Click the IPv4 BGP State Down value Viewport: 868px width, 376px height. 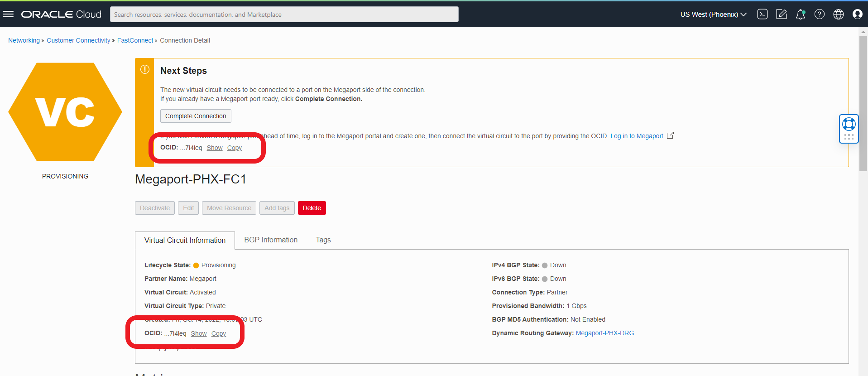click(x=558, y=265)
